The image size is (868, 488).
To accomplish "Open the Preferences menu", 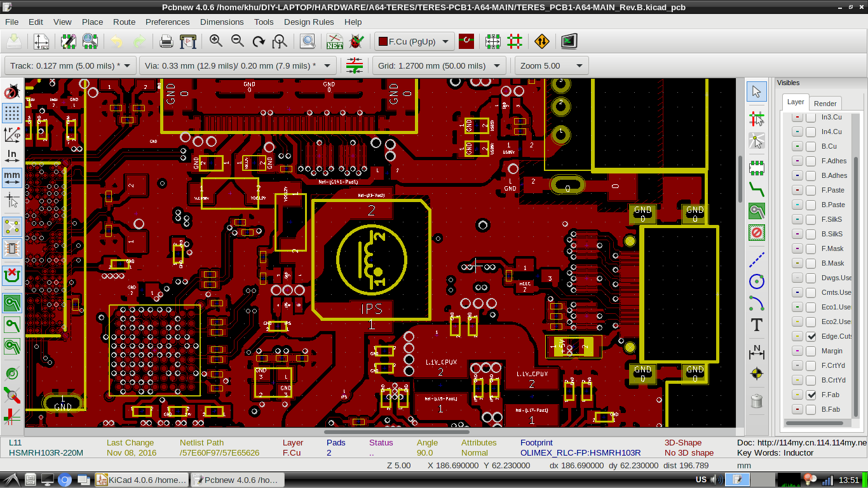I will (x=168, y=22).
